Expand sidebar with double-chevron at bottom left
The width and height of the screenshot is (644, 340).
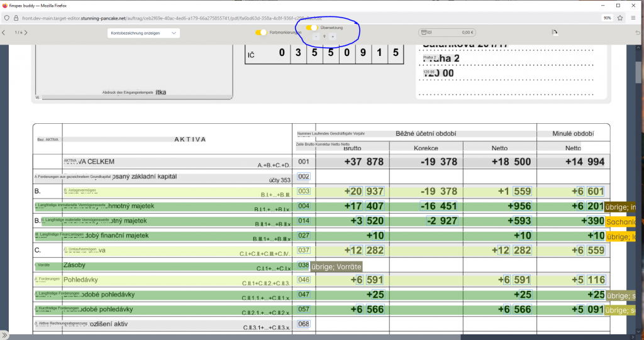(x=4, y=334)
